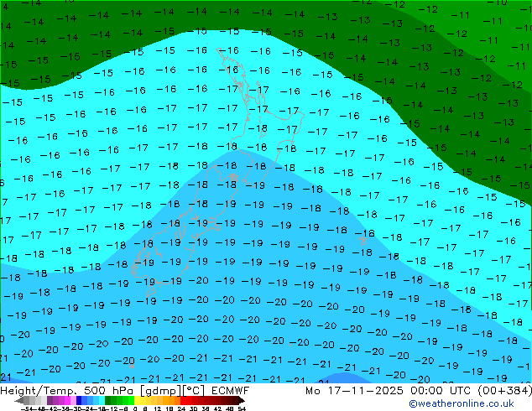Click the [gdmp] unit label in title
This screenshot has height=411, width=532.
[160, 391]
